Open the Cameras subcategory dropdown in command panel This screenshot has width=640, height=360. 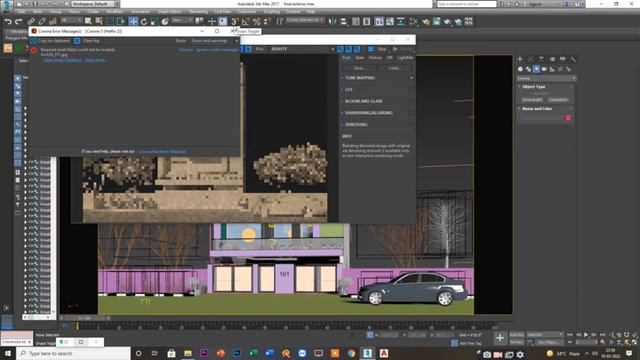point(546,78)
